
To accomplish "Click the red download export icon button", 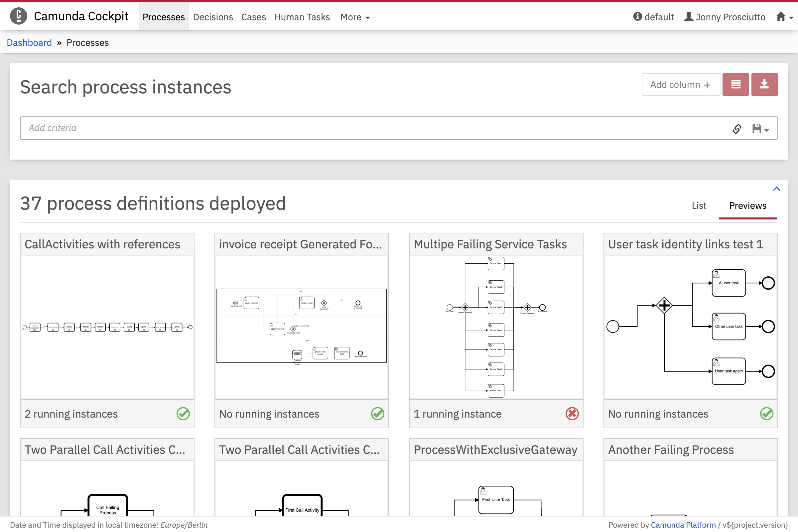I will tap(764, 84).
